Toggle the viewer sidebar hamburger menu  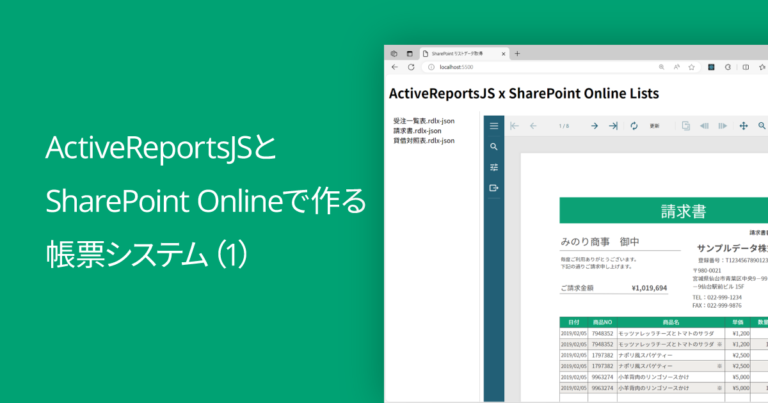pos(494,126)
